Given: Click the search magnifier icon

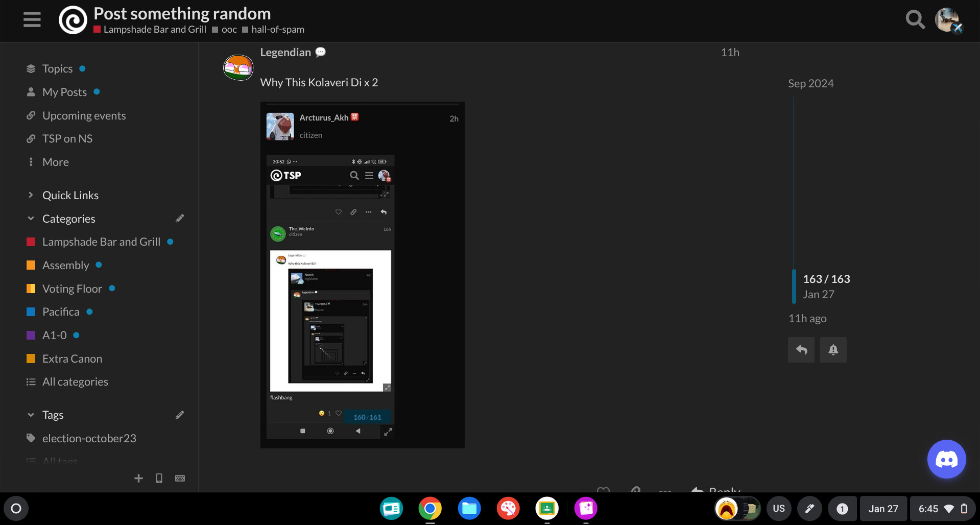Looking at the screenshot, I should coord(915,20).
